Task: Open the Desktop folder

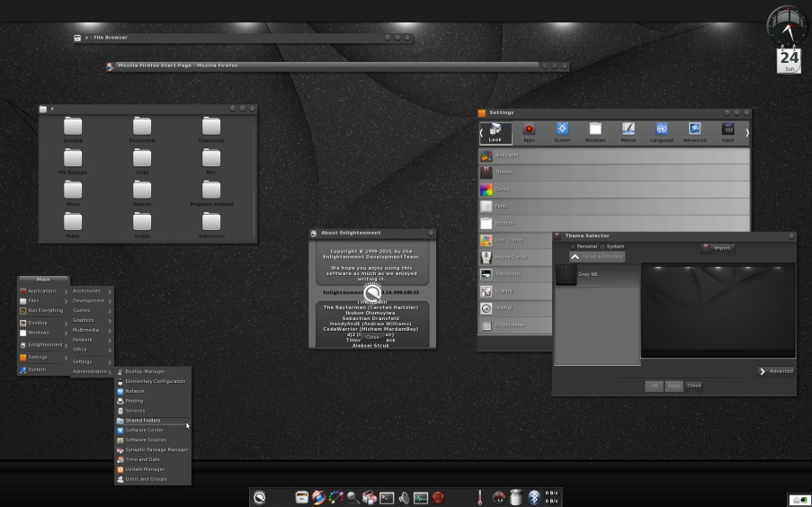Action: tap(73, 130)
